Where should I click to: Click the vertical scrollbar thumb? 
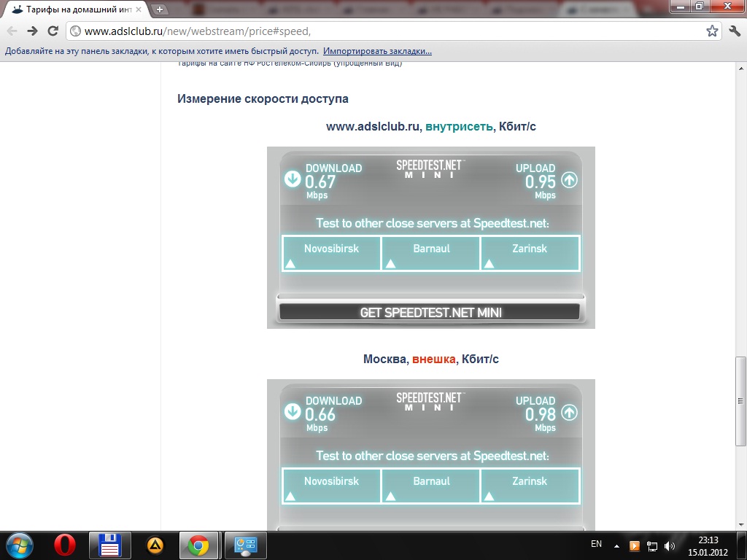point(741,401)
